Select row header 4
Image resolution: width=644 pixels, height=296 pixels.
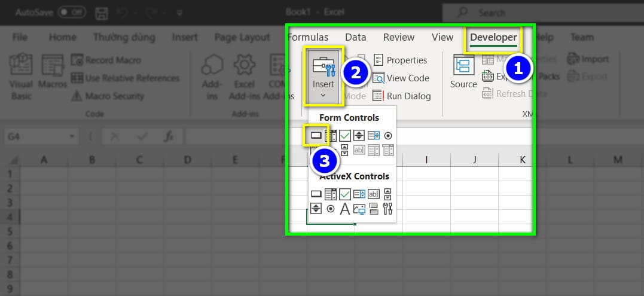click(11, 216)
